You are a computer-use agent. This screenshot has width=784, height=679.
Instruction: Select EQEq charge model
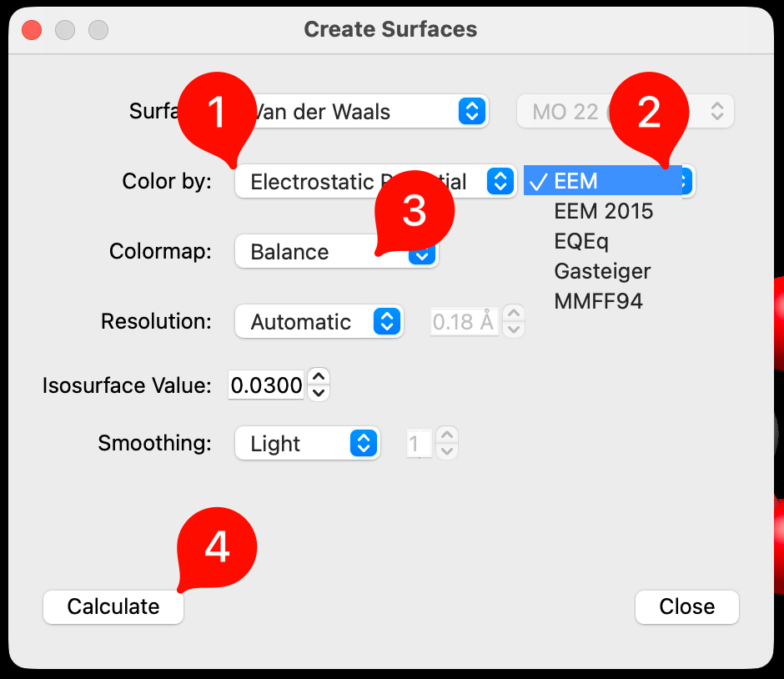pyautogui.click(x=581, y=241)
